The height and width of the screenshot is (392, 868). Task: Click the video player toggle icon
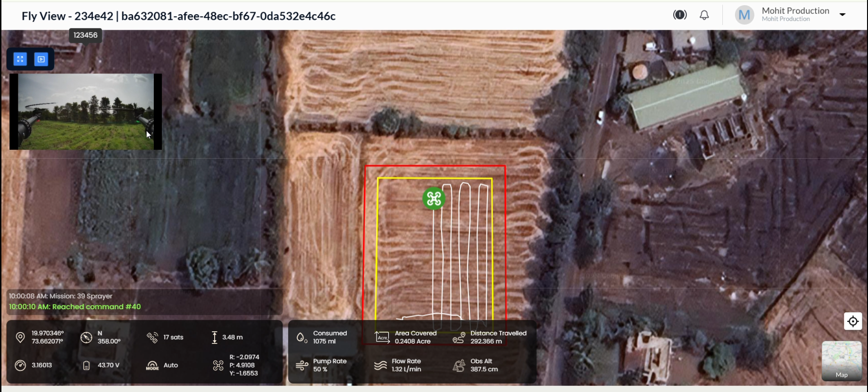click(41, 59)
